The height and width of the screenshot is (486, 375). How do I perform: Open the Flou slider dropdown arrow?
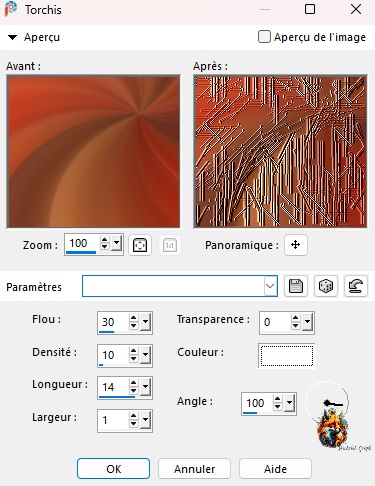point(145,322)
